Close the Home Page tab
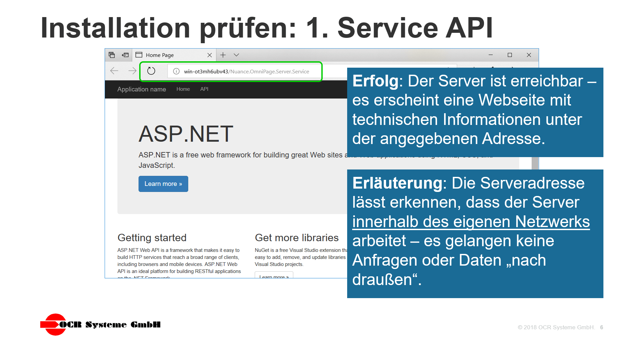The image size is (644, 343). 210,55
